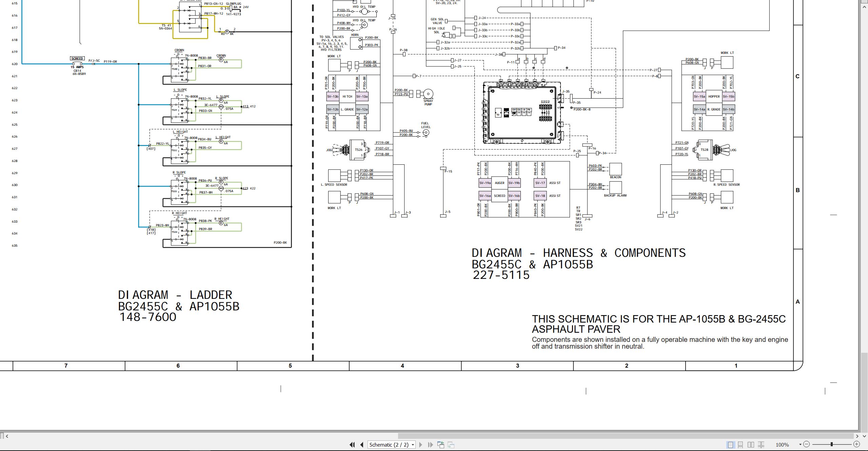Click the SV-14b valve label
Viewport: 868px width, 451px height.
[728, 109]
